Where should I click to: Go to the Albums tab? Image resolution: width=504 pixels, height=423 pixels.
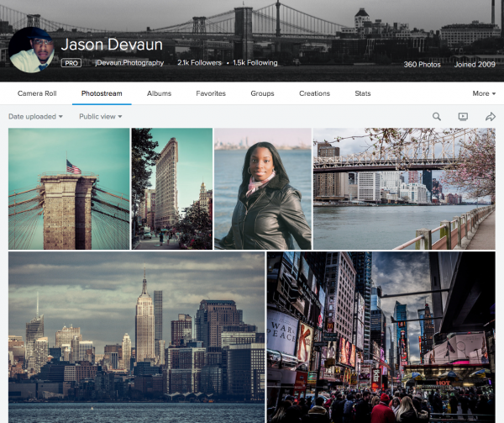[159, 93]
